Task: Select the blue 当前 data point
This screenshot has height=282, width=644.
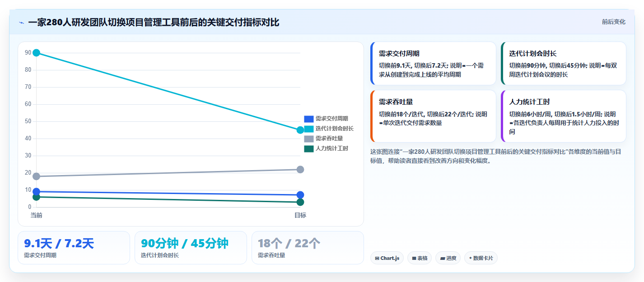Action: click(37, 192)
